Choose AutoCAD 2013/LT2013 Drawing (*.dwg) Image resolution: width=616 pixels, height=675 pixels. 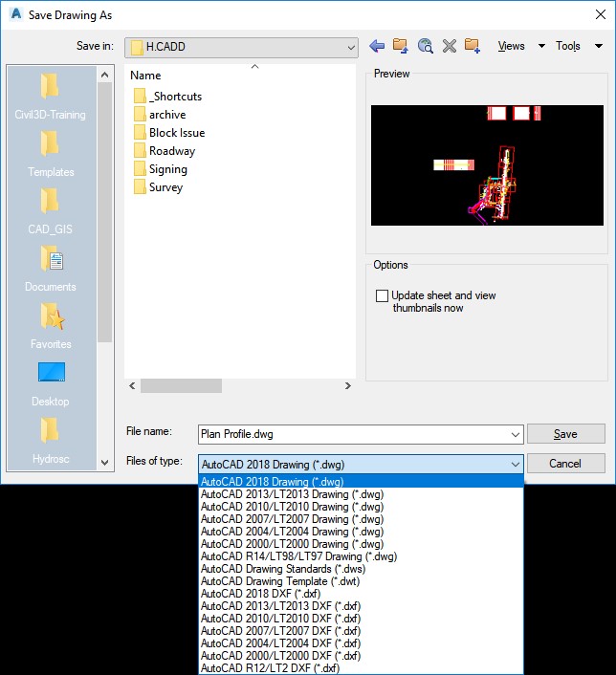point(361,493)
